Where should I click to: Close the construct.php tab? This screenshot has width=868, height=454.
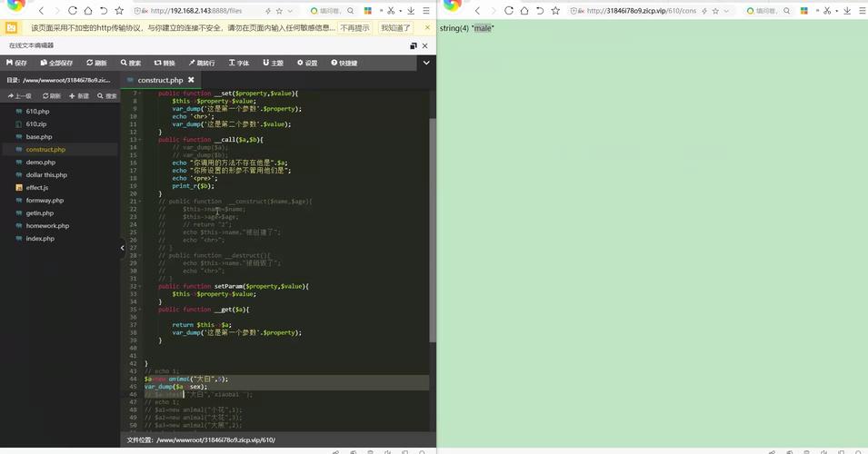191,80
